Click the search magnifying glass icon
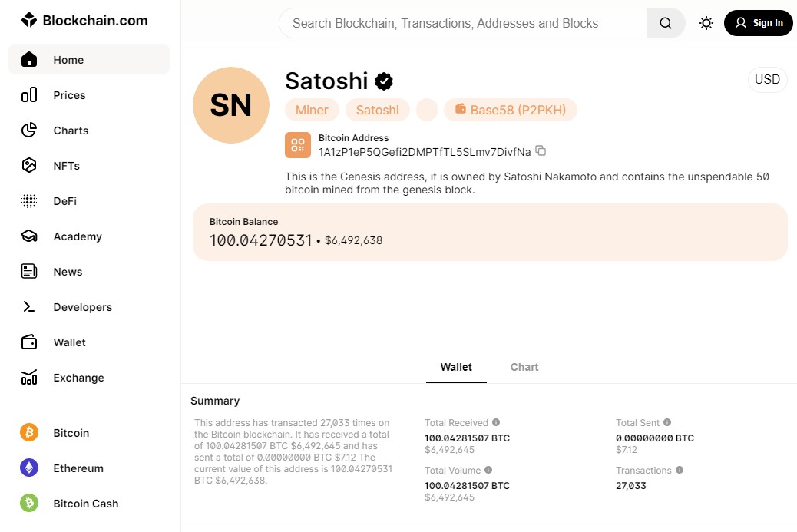Image resolution: width=797 pixels, height=532 pixels. coord(666,23)
